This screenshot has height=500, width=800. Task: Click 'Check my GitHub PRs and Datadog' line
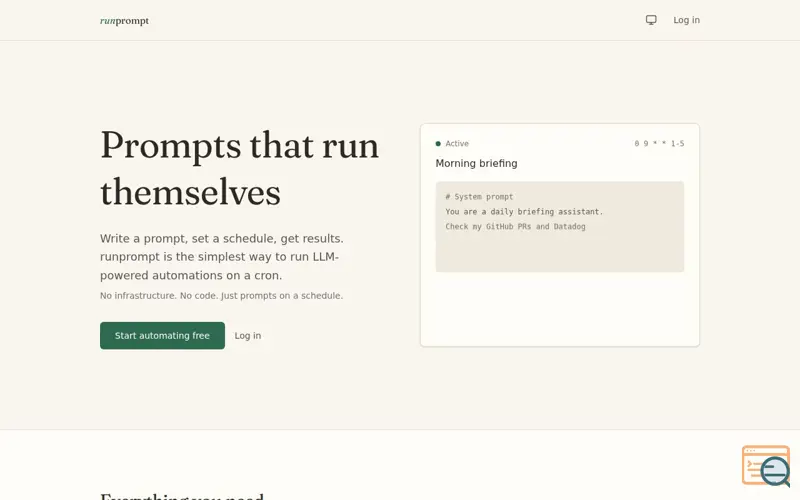(515, 226)
